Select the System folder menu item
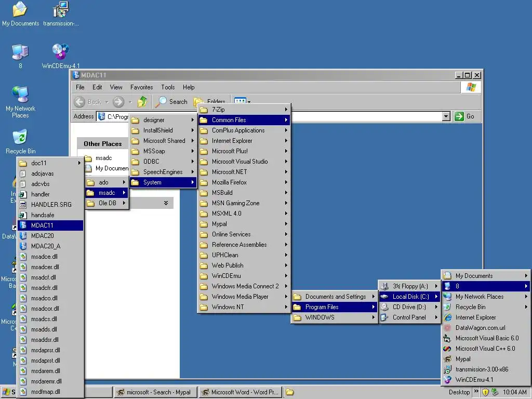 coord(163,182)
